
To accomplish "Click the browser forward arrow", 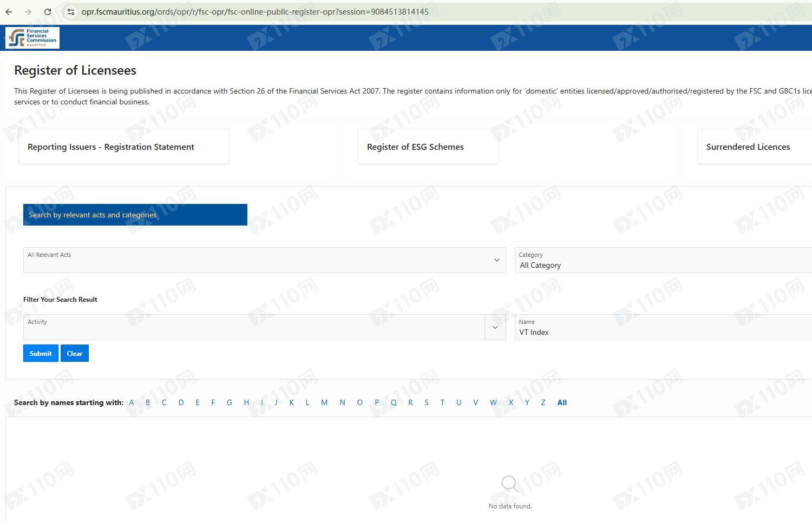I will tap(28, 12).
